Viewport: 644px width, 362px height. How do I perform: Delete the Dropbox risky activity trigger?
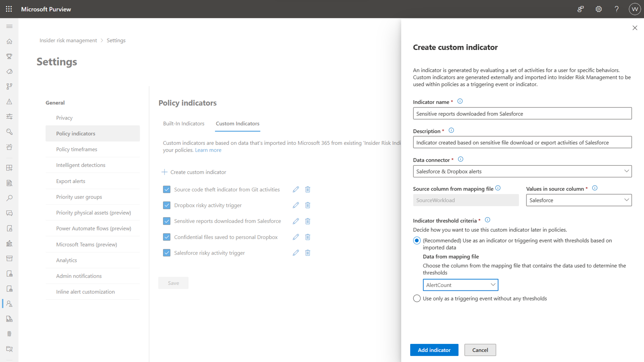pos(308,205)
